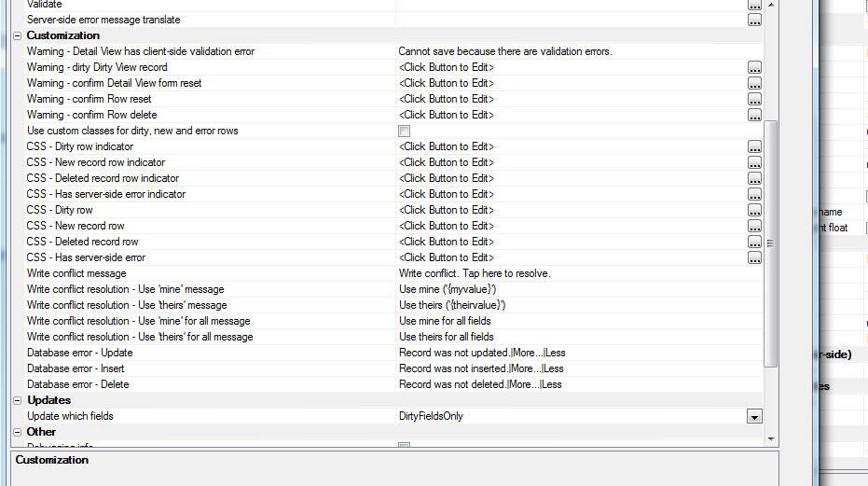Click ellipsis button for Server-side error message translate
This screenshot has height=486, width=868.
754,20
